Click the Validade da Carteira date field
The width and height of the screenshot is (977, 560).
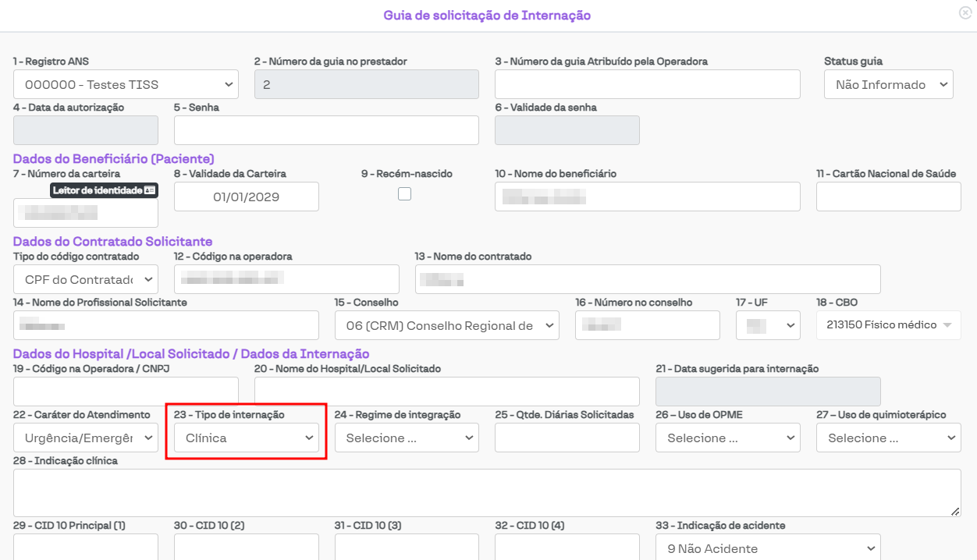(247, 197)
